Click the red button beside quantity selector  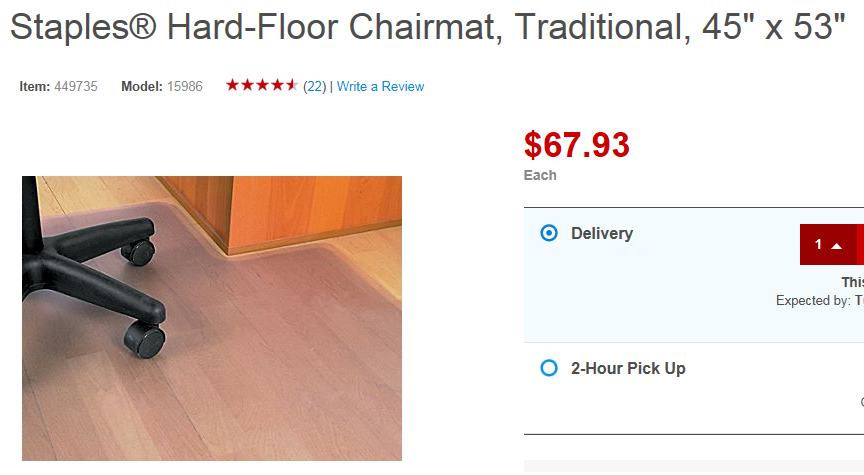click(860, 245)
